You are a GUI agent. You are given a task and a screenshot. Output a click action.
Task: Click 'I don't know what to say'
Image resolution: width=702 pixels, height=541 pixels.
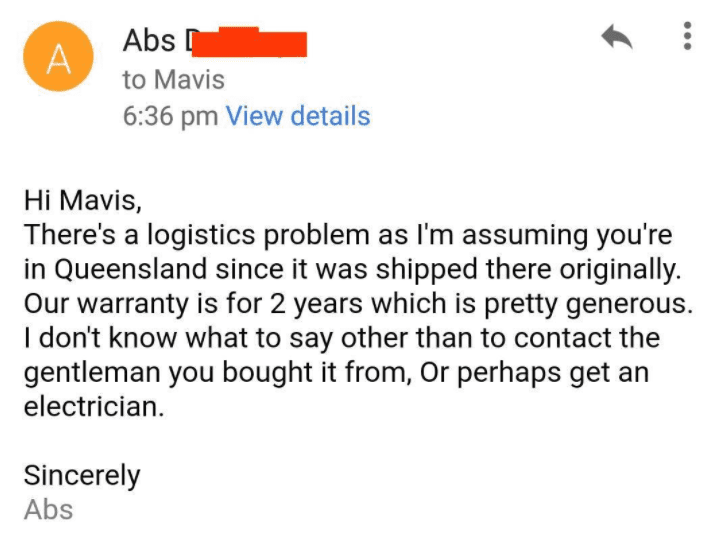click(x=178, y=339)
